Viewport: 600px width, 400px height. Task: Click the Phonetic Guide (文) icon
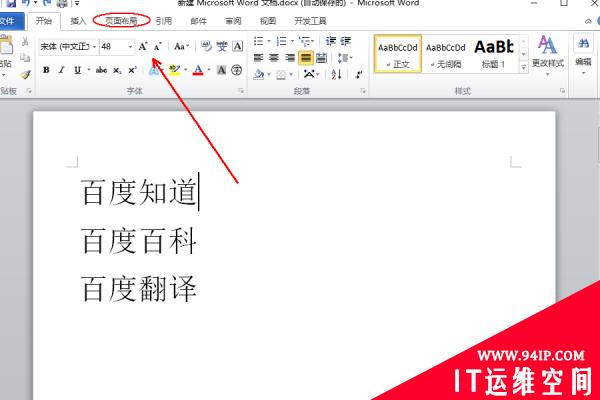(222, 47)
